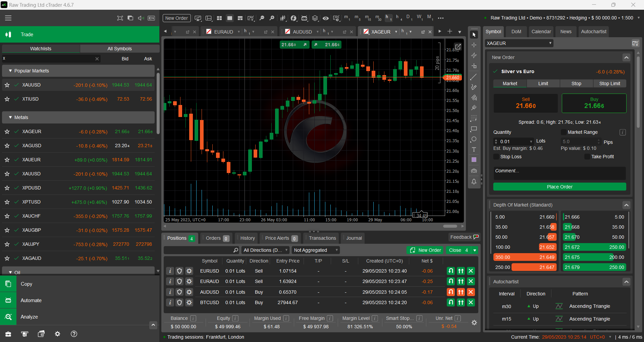The width and height of the screenshot is (644, 342).
Task: Click the star icon beside XPDUSD
Action: [7, 188]
